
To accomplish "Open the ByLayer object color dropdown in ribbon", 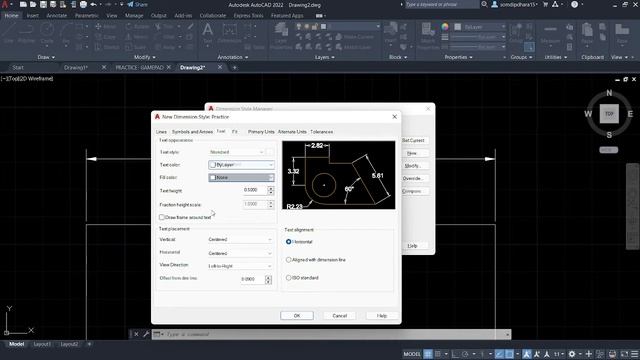I will (480, 27).
